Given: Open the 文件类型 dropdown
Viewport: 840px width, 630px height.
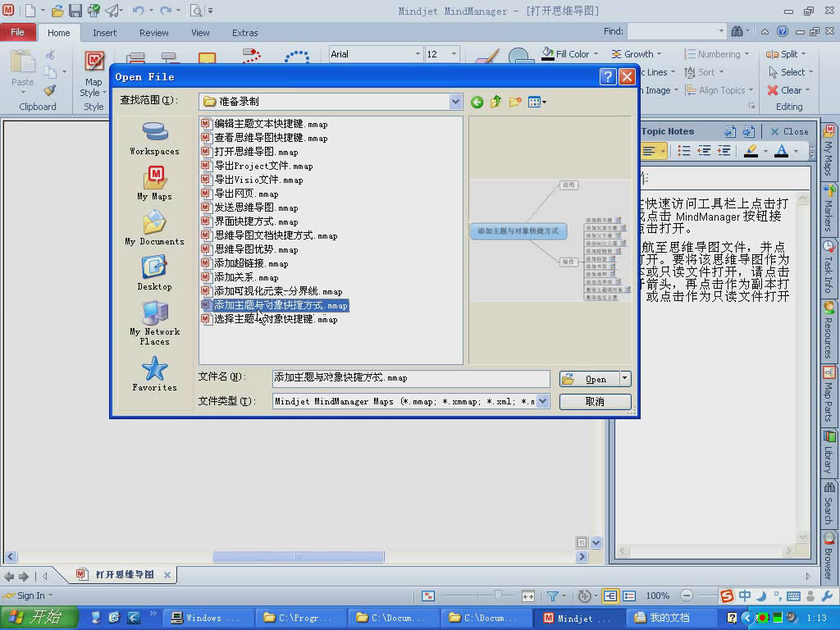Looking at the screenshot, I should tap(543, 400).
